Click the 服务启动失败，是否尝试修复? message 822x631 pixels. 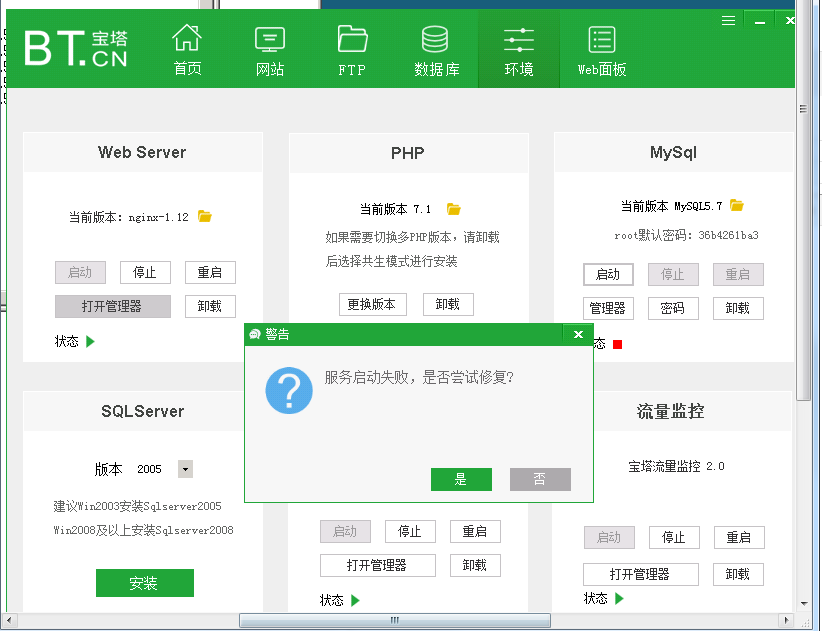tap(419, 377)
